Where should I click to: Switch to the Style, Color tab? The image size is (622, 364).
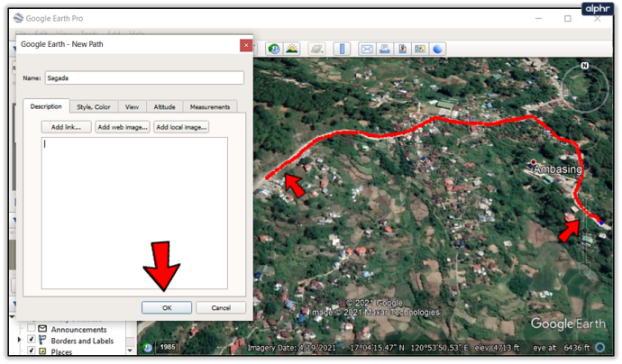coord(94,106)
